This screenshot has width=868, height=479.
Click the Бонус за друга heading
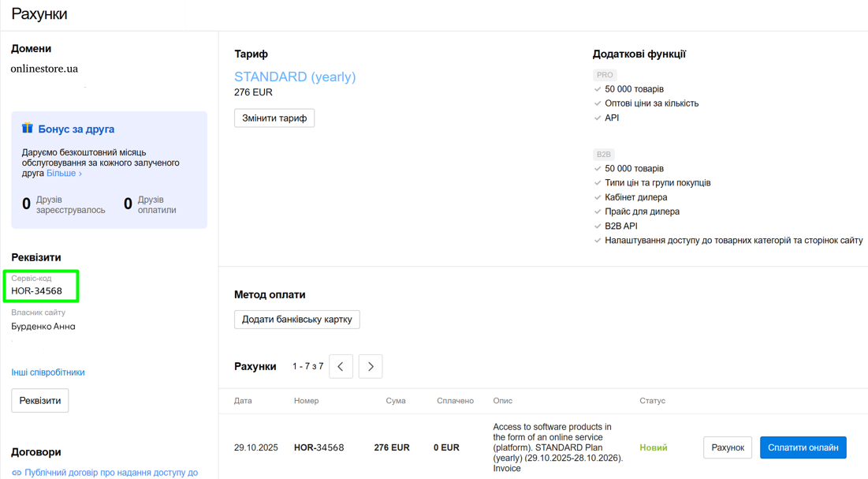[76, 129]
